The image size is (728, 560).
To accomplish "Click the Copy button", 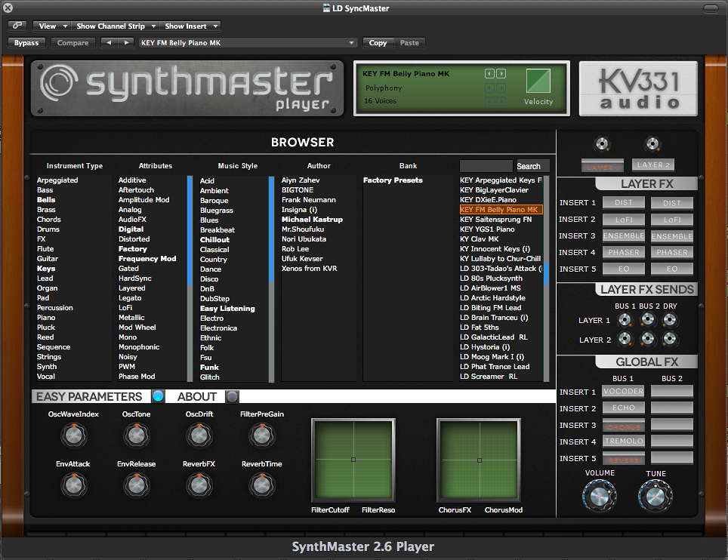I will [x=378, y=43].
